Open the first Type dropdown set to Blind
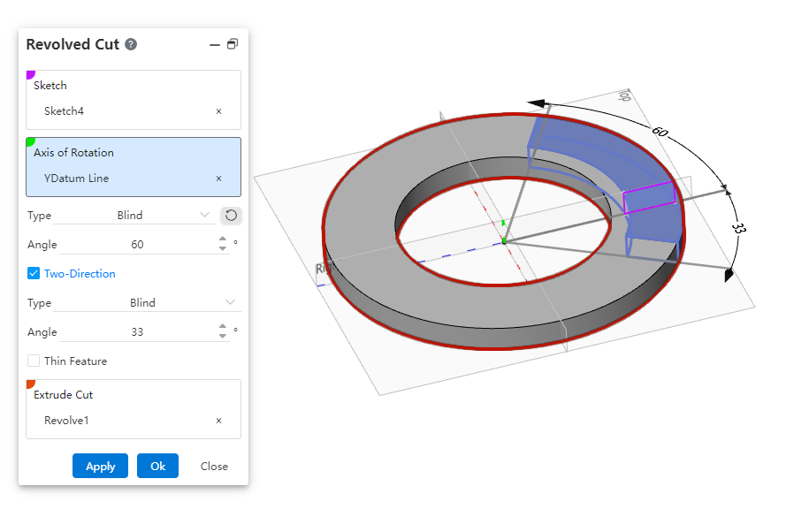The height and width of the screenshot is (532, 794). click(x=134, y=216)
